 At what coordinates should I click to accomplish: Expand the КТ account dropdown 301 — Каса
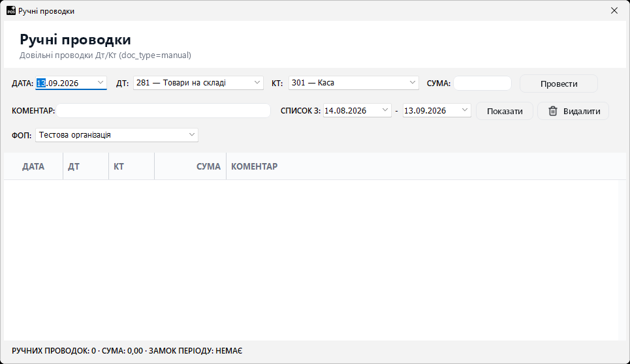point(412,83)
